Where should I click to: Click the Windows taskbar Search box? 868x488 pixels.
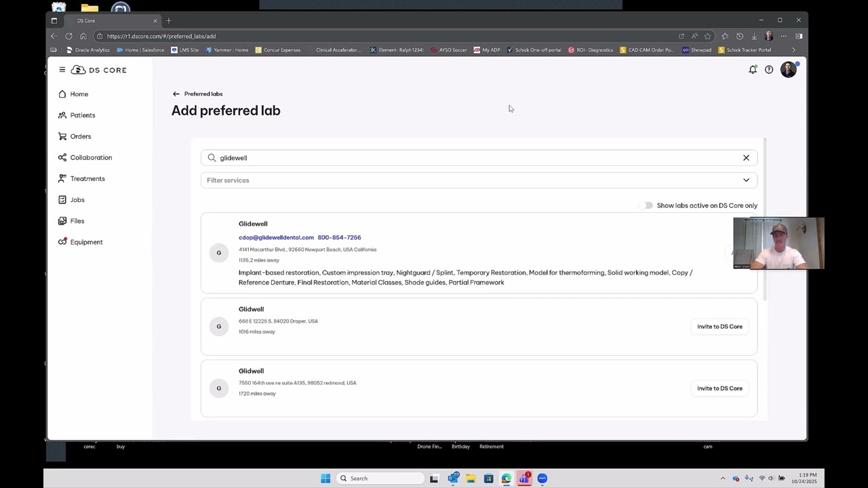(380, 479)
